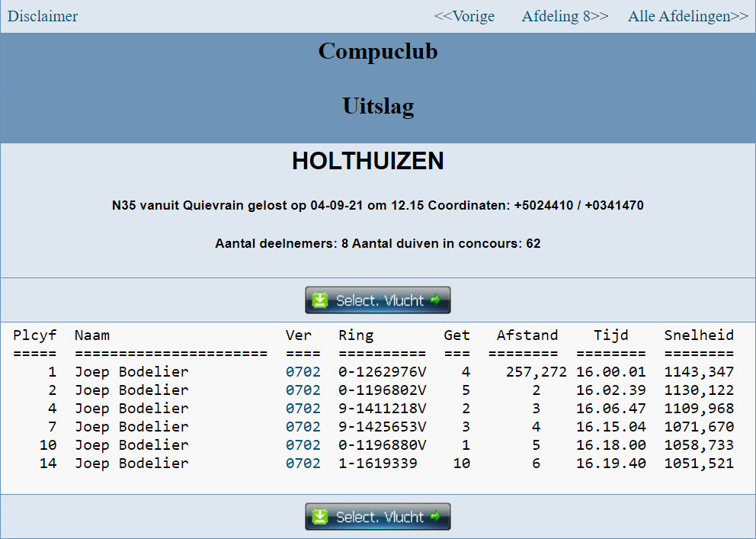The image size is (756, 539).
Task: Select ring number 9-1425653V
Action: click(x=383, y=427)
